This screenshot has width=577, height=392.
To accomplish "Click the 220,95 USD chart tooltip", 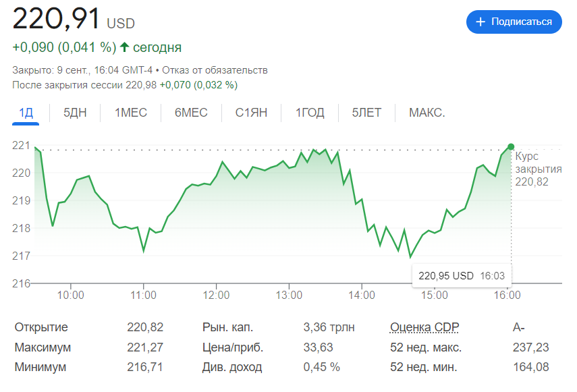I will pyautogui.click(x=461, y=275).
